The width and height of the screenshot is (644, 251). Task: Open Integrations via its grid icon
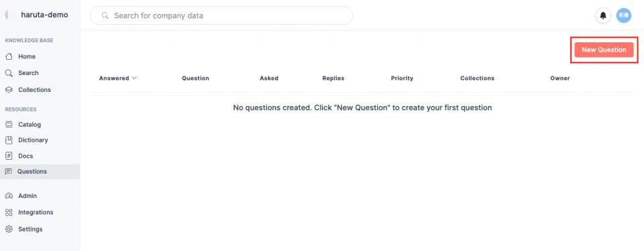click(9, 212)
